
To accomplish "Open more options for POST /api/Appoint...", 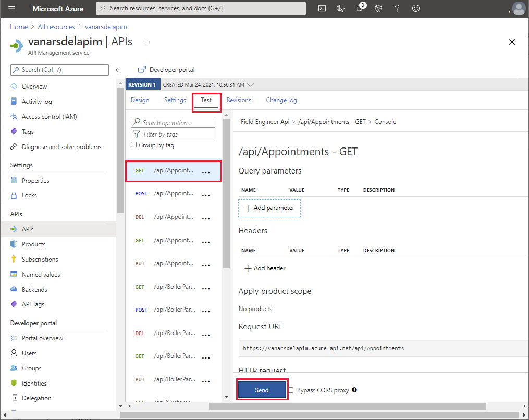I will [206, 195].
